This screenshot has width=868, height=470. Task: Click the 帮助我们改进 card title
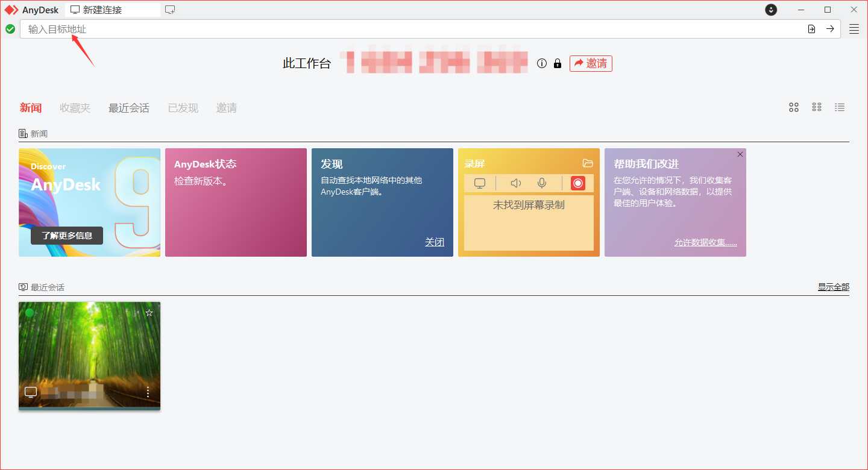tap(646, 164)
